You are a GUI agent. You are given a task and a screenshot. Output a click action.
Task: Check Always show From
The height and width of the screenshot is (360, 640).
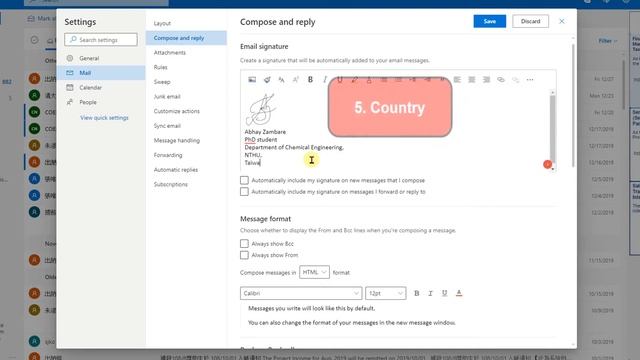244,255
